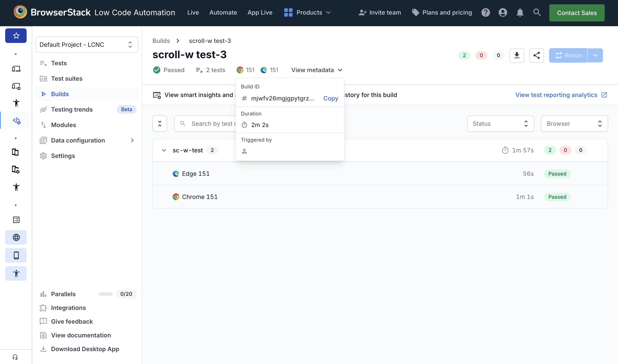Click the headset support icon
The image size is (618, 364).
[x=15, y=357]
